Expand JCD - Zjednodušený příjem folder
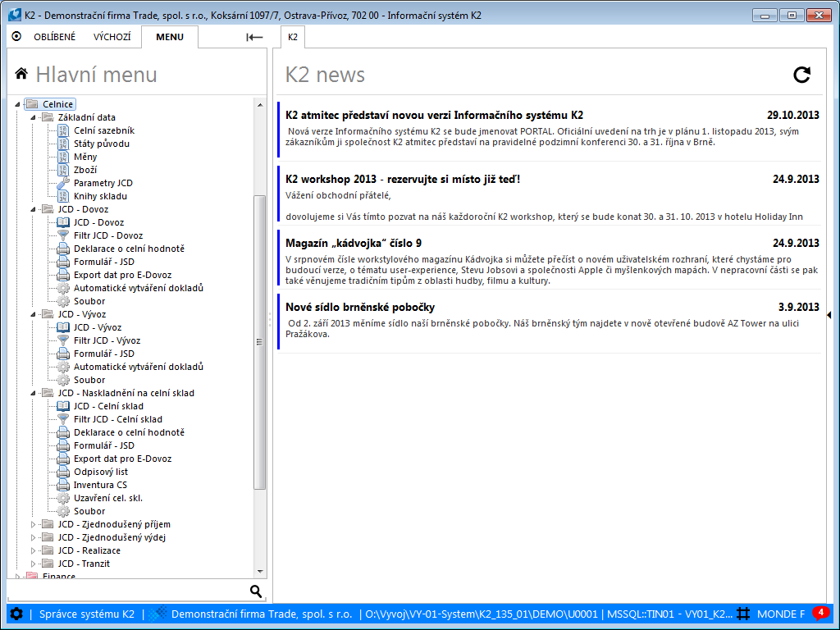This screenshot has width=840, height=630. 33,524
